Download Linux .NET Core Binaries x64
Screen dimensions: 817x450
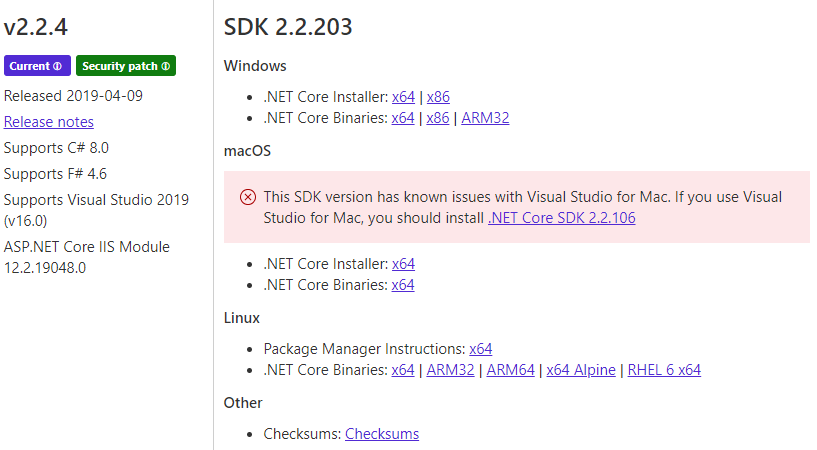(x=403, y=370)
